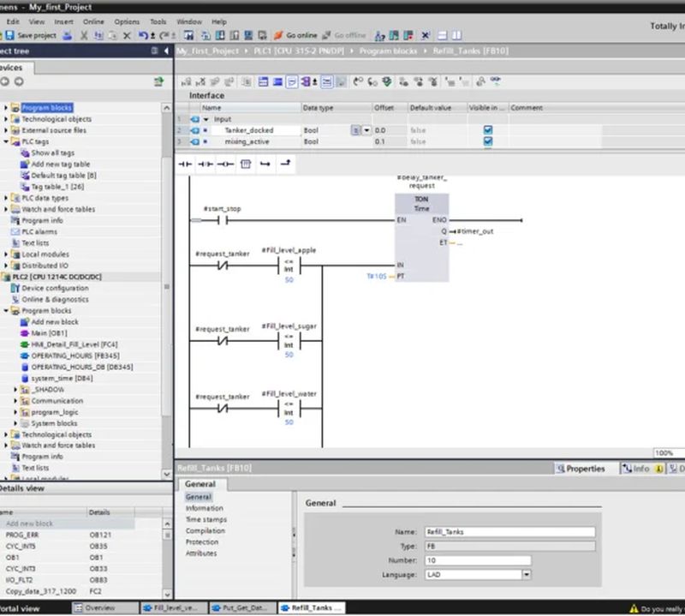Screen dimensions: 685x616
Task: Open data type dropdown for Tanker_docked
Action: [x=366, y=130]
